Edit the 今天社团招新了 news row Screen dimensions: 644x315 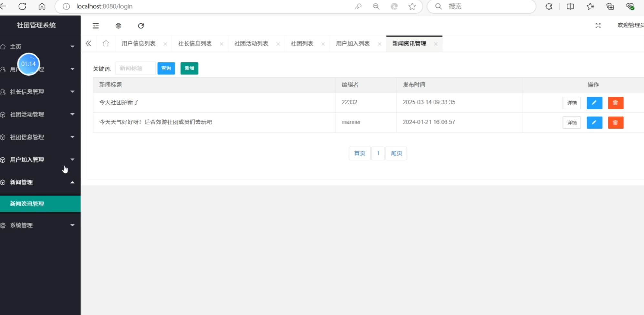coord(594,103)
